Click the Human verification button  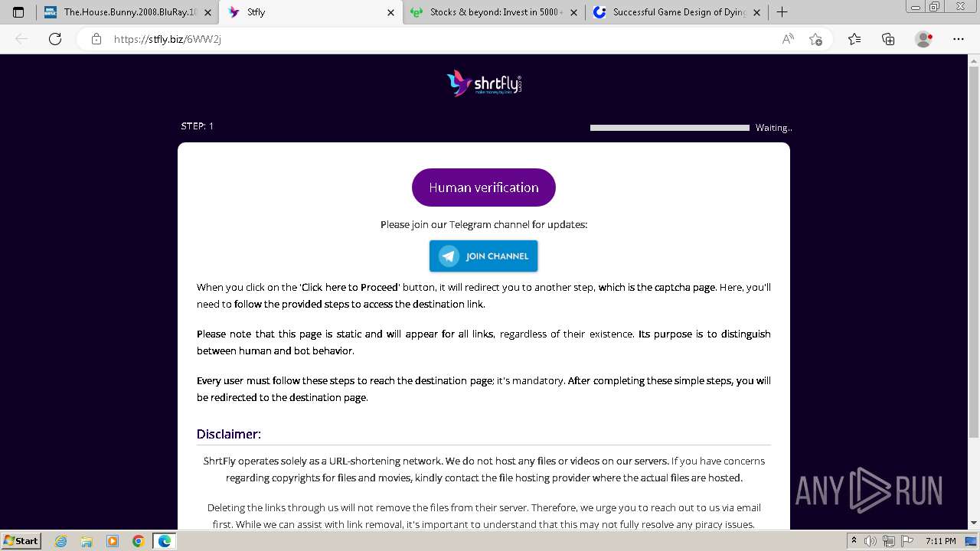point(484,187)
